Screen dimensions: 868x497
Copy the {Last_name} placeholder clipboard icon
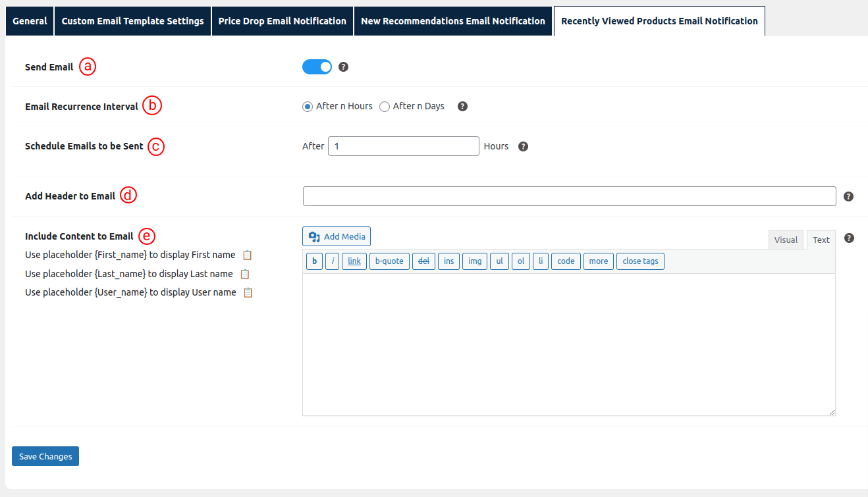tap(245, 274)
